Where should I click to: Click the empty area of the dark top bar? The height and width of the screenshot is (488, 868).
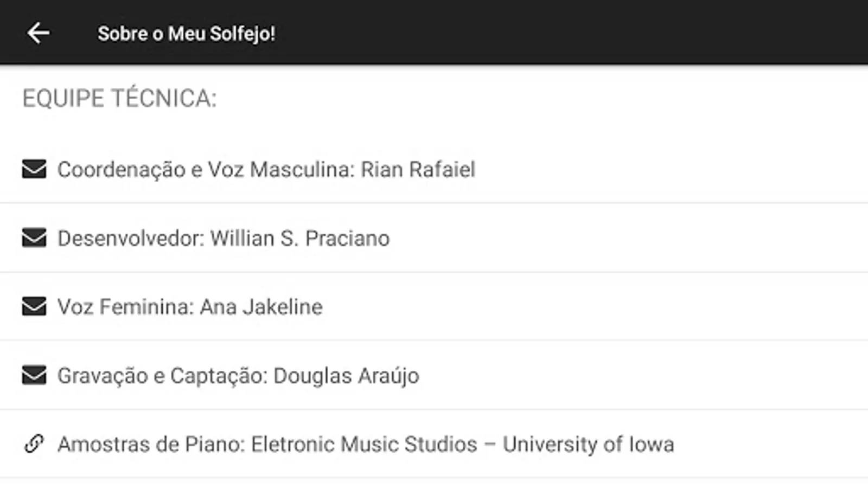570,33
